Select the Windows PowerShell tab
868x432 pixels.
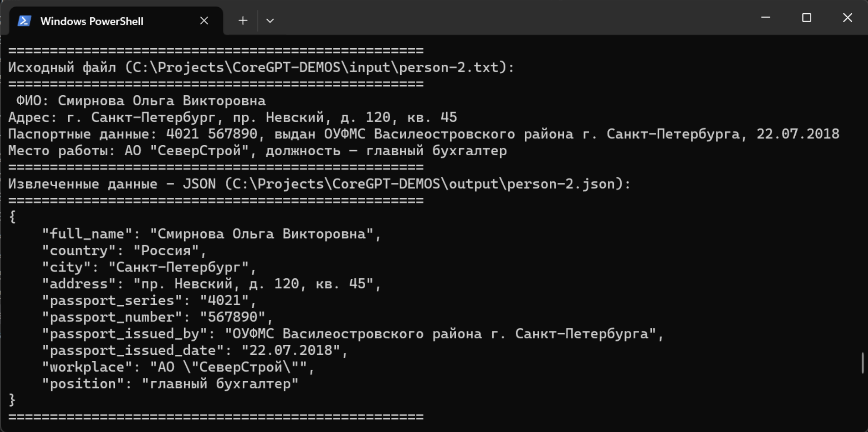pyautogui.click(x=92, y=21)
